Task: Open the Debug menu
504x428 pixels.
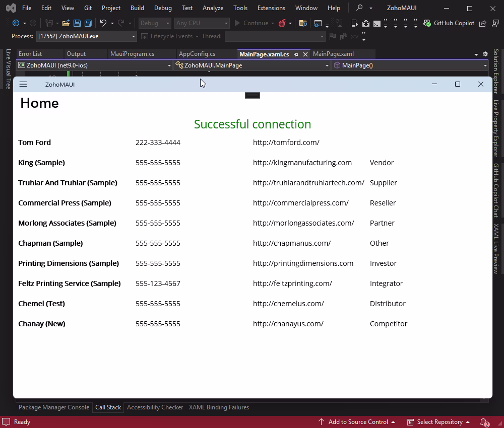Action: (163, 8)
